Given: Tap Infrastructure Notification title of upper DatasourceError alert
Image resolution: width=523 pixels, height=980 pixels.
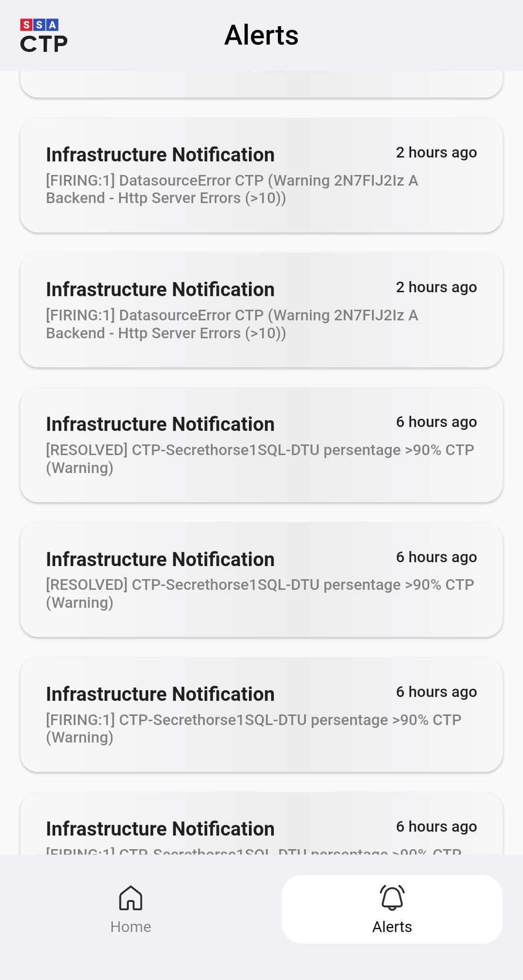Looking at the screenshot, I should (160, 155).
